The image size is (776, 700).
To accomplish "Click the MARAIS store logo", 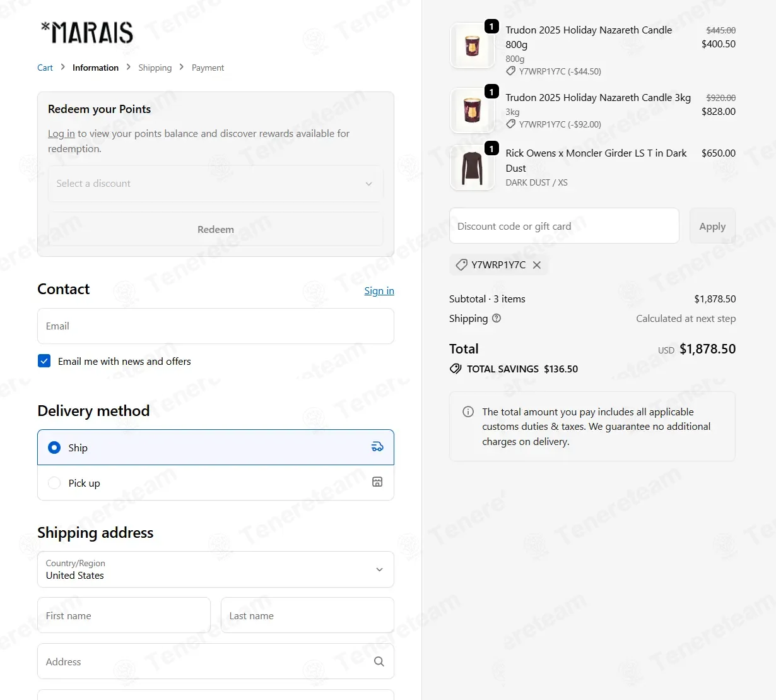I will pyautogui.click(x=87, y=33).
